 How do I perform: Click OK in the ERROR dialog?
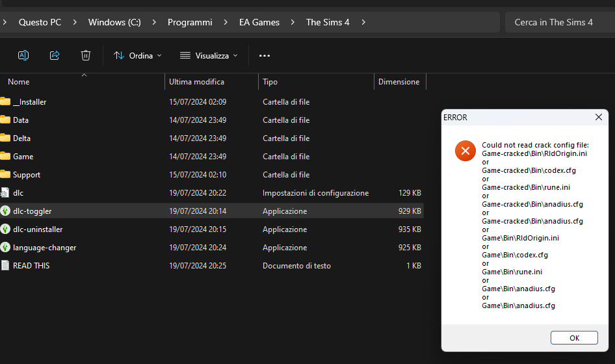click(574, 338)
